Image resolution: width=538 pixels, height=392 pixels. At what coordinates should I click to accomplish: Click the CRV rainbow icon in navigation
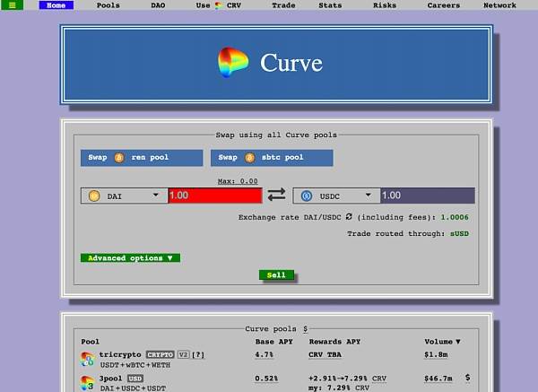pyautogui.click(x=219, y=5)
